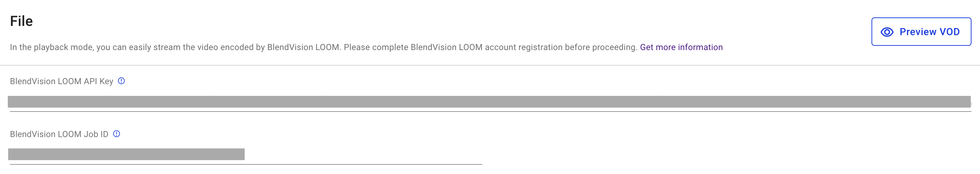980x174 pixels.
Task: Click the divider line under the File header
Action: click(x=490, y=65)
